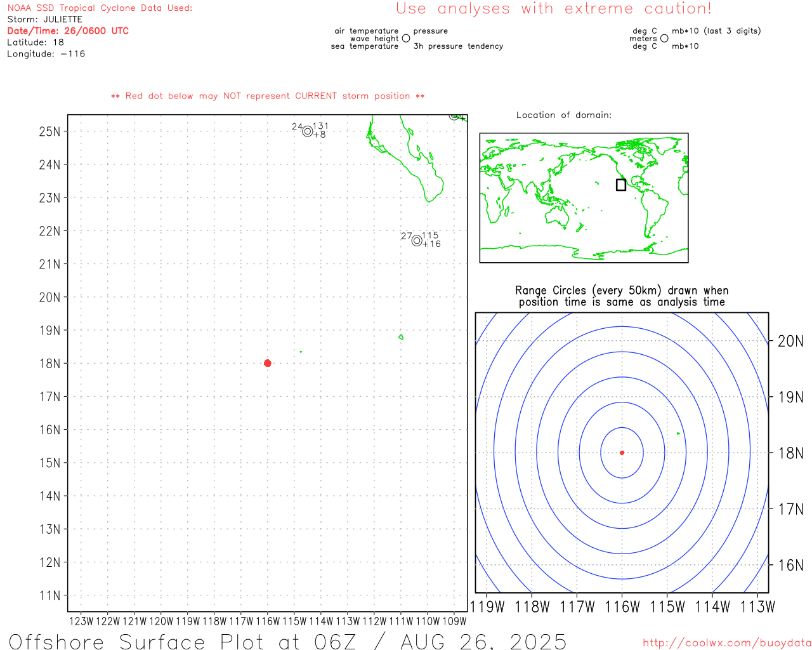Click the small green island near 19N 111W
This screenshot has width=812, height=650.
[x=401, y=337]
